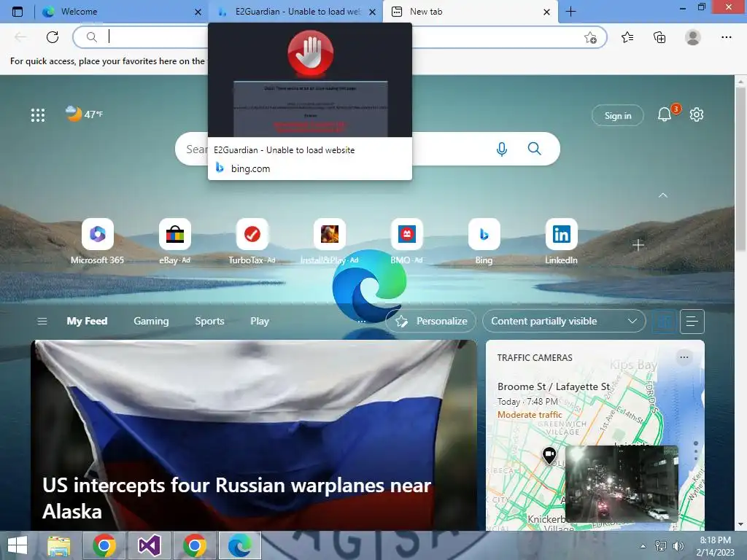Select the Gaming feed tab
Image resolution: width=747 pixels, height=560 pixels.
pos(151,321)
